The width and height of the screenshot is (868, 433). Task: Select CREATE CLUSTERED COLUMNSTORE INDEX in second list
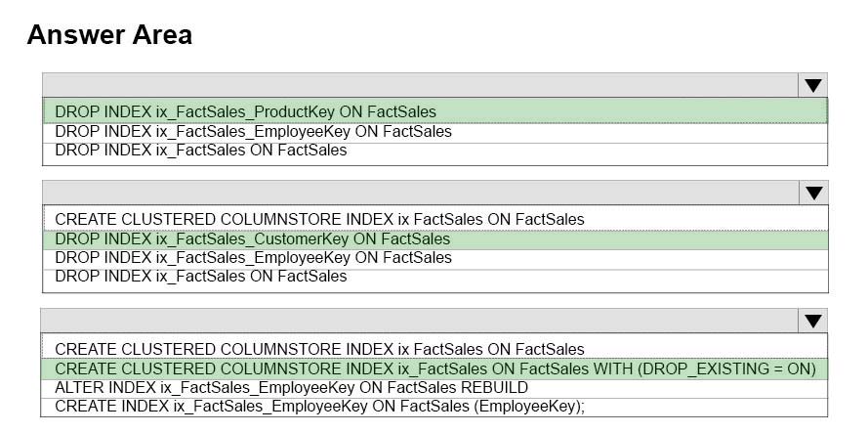pyautogui.click(x=319, y=219)
